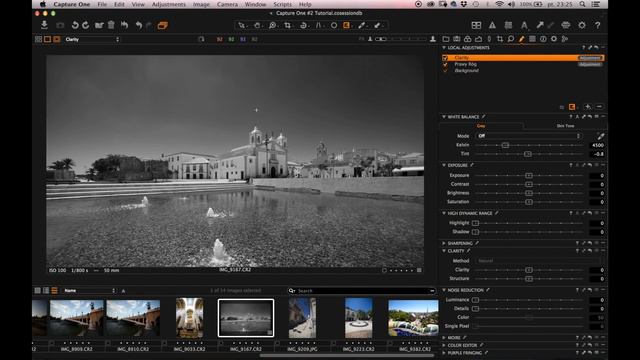Image resolution: width=640 pixels, height=360 pixels.
Task: Click the browser Search field
Action: 362,291
